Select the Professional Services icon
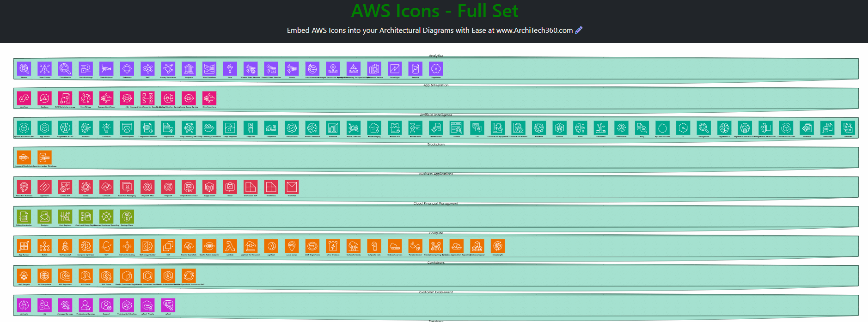 [x=86, y=305]
